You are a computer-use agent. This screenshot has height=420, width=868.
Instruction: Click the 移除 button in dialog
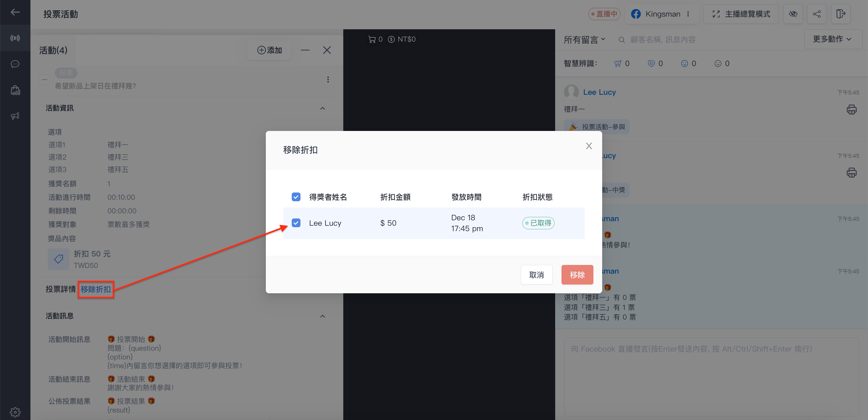pos(577,275)
